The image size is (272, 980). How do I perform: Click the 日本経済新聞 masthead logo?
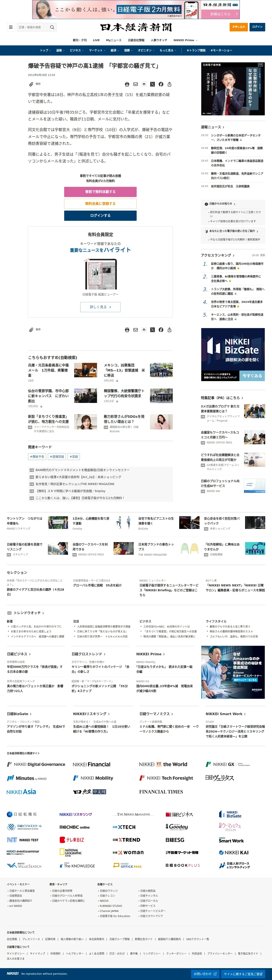[136, 27]
